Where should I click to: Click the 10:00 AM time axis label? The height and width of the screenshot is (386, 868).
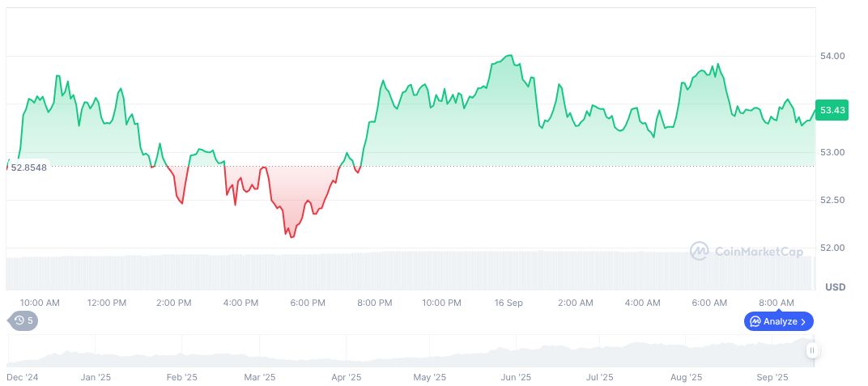tap(40, 303)
